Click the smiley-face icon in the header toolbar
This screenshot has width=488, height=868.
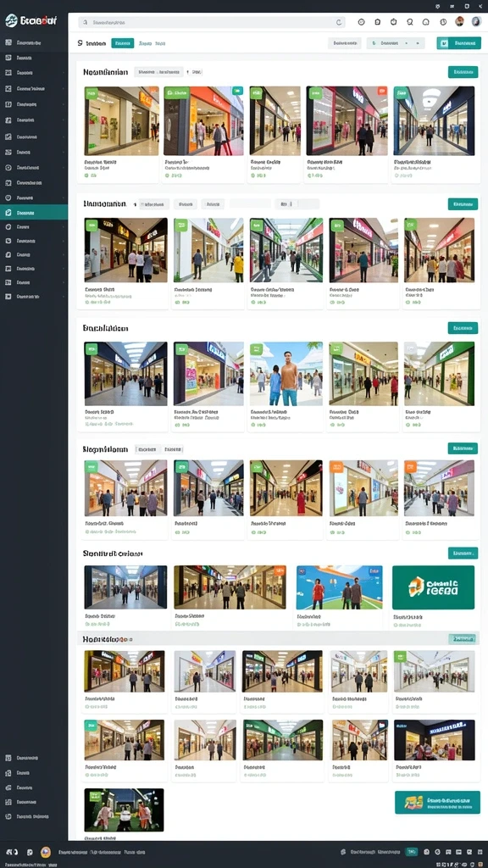[x=361, y=22]
